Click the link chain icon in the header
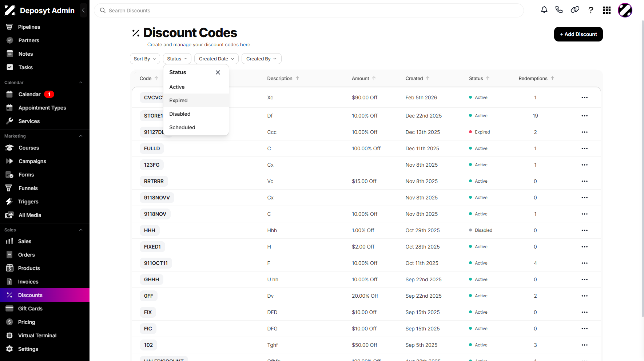The image size is (644, 361). (575, 10)
